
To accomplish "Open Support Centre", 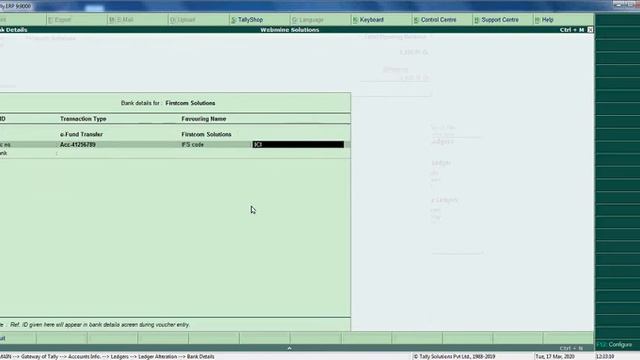I will pyautogui.click(x=496, y=20).
